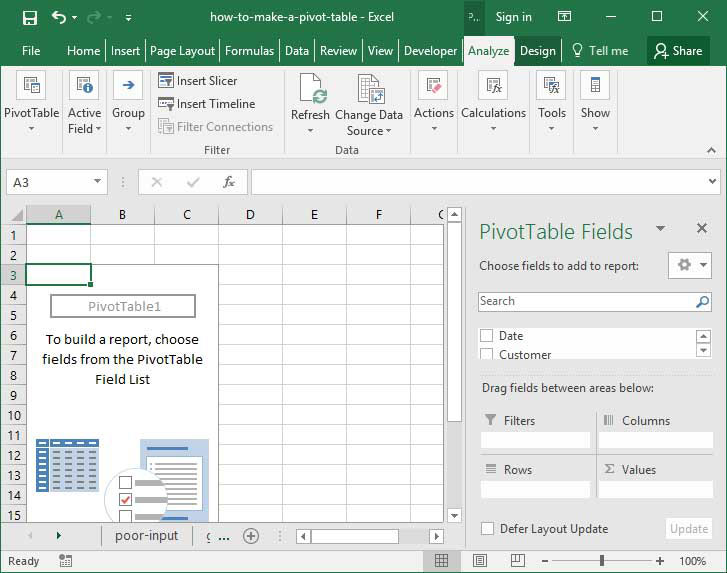The width and height of the screenshot is (727, 573).
Task: Click the Sign in link
Action: click(x=513, y=17)
